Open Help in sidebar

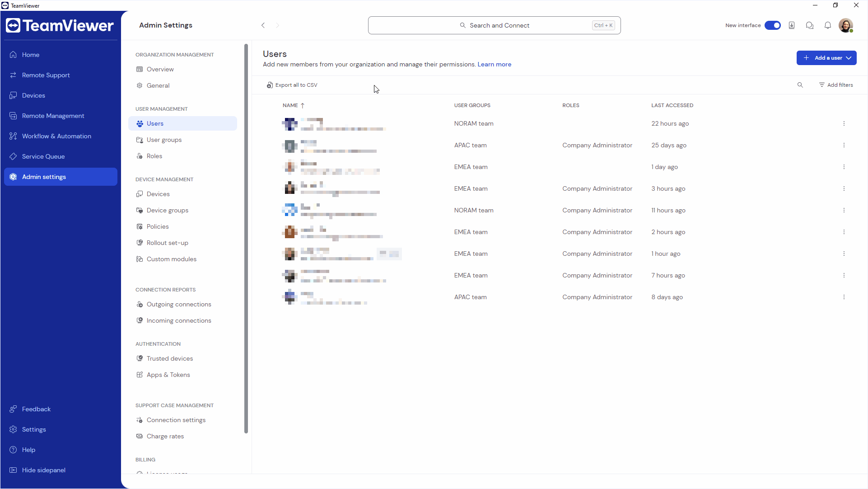point(61,450)
